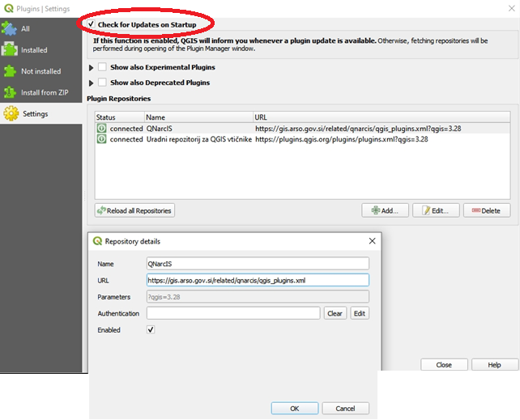Select the QNarcIS repository name

point(160,129)
